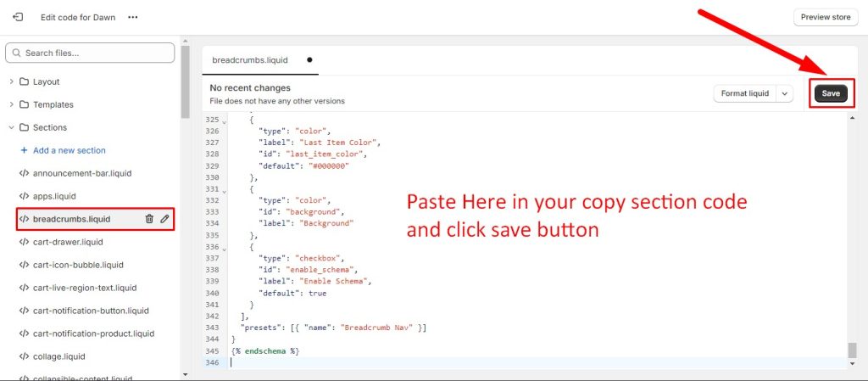Open the three-dot more actions menu

(132, 17)
